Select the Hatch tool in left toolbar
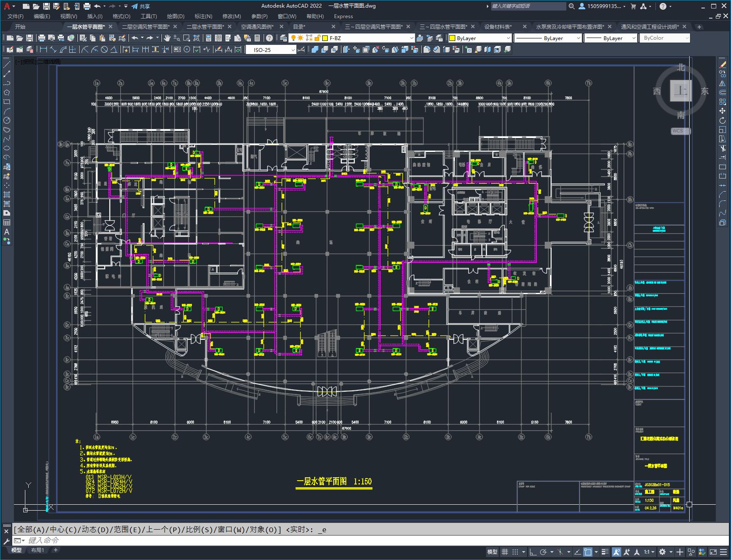The height and width of the screenshot is (560, 731). point(7,195)
